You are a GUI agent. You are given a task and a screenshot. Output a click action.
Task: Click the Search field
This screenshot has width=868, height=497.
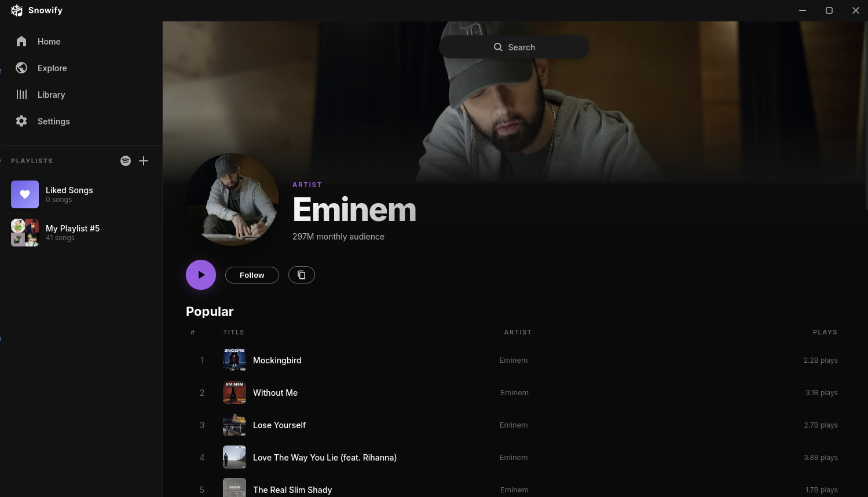point(514,47)
